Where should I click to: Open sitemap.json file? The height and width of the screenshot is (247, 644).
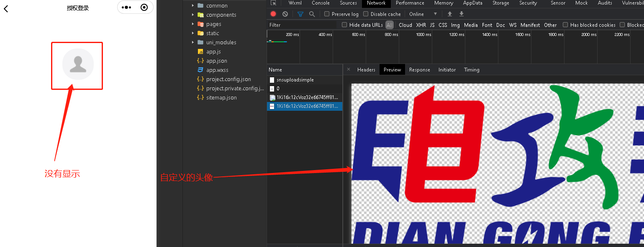(x=221, y=97)
